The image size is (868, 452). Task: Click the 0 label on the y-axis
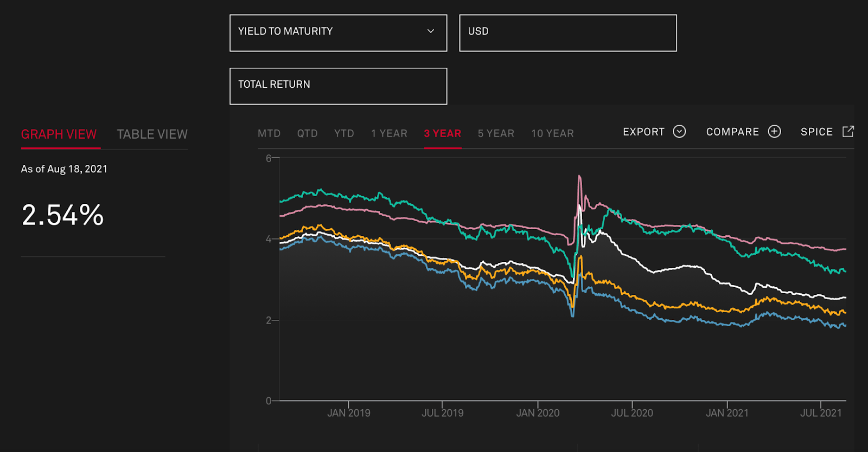click(x=269, y=401)
